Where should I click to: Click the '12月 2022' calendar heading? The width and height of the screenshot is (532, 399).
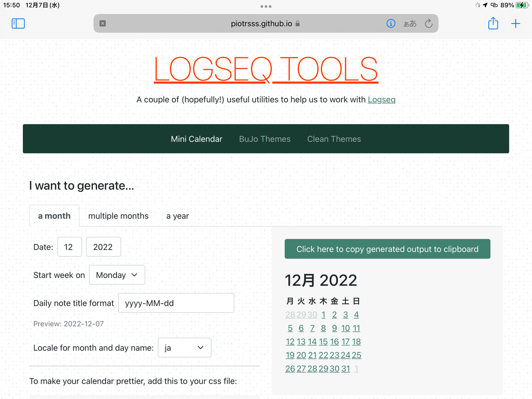coord(321,280)
